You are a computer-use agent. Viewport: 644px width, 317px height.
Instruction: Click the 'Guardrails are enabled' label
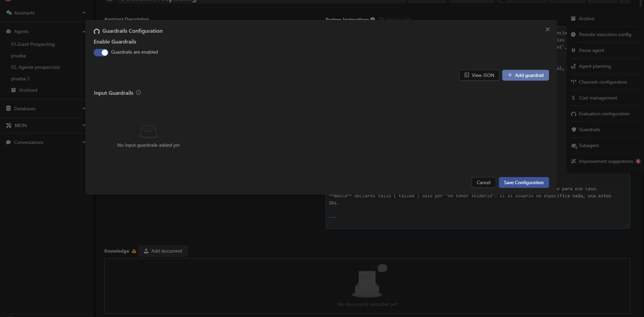coord(134,52)
